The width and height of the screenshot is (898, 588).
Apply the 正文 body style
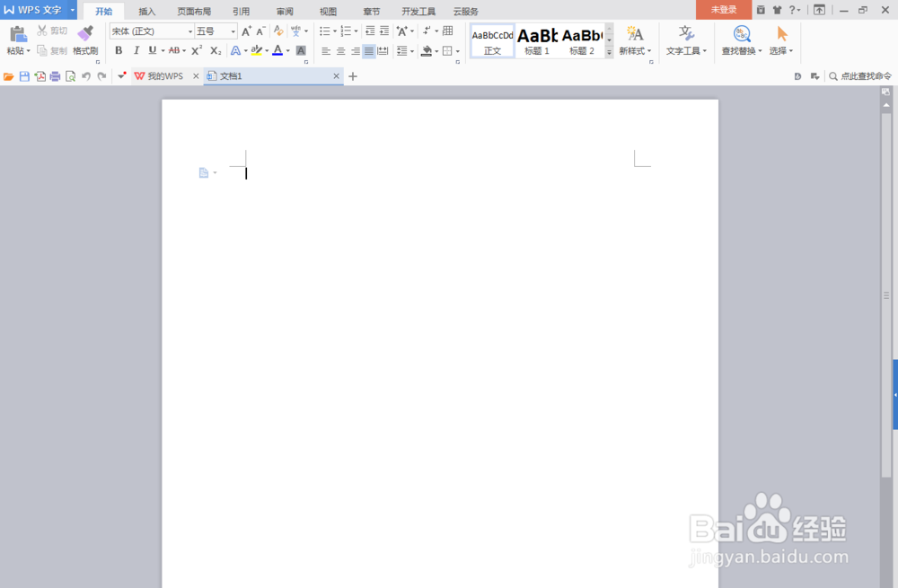pyautogui.click(x=492, y=40)
